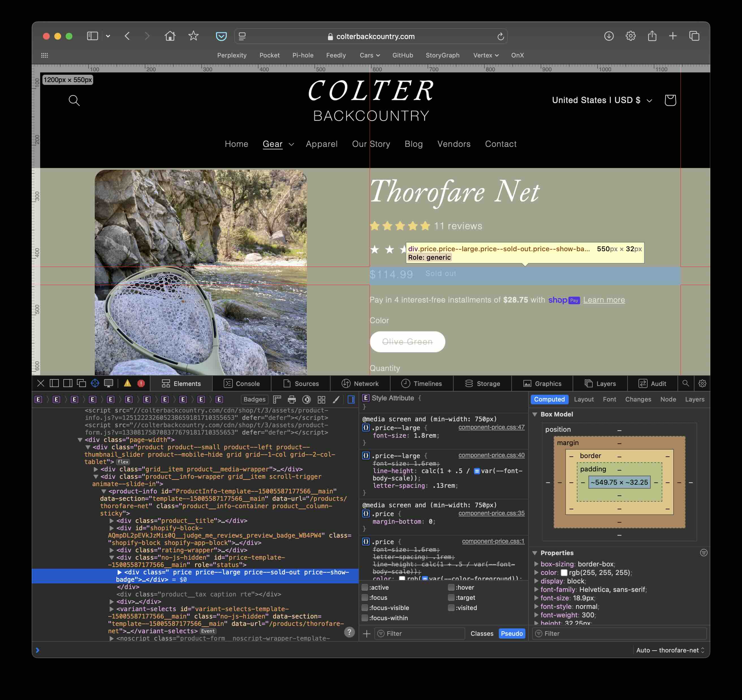The image size is (742, 700).
Task: Show Safari tab overview
Action: tap(694, 36)
